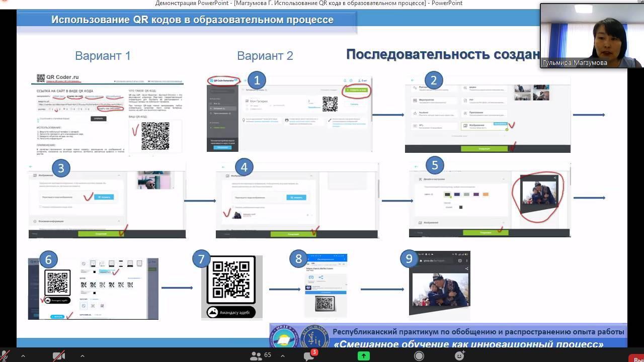Viewport: 644px width, 362px height.
Task: Click the PowerPoint demonstration window title
Action: [x=309, y=4]
